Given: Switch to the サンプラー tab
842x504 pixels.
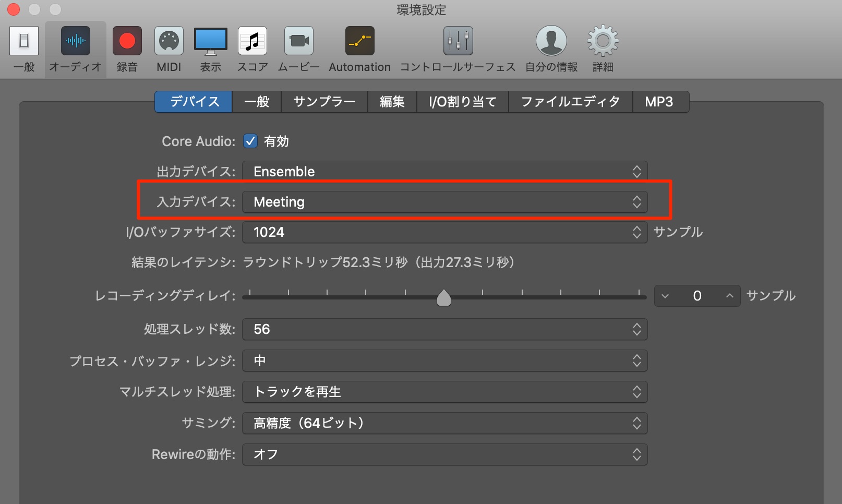Looking at the screenshot, I should pyautogui.click(x=324, y=102).
